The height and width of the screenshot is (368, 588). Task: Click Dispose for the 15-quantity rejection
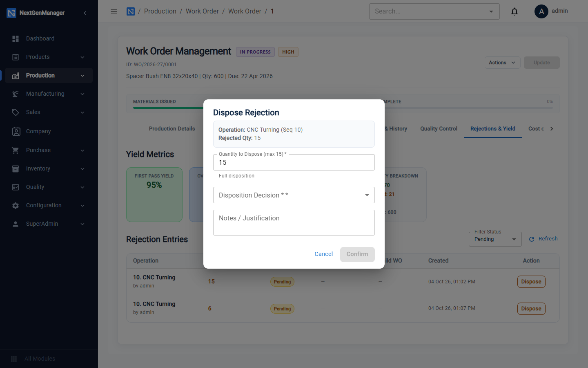point(531,282)
